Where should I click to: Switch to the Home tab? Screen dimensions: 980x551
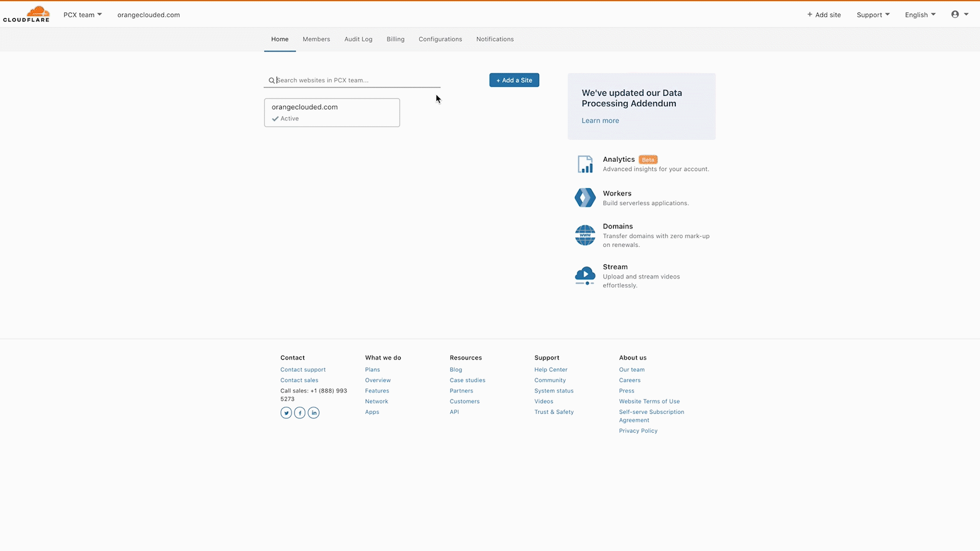click(x=280, y=39)
